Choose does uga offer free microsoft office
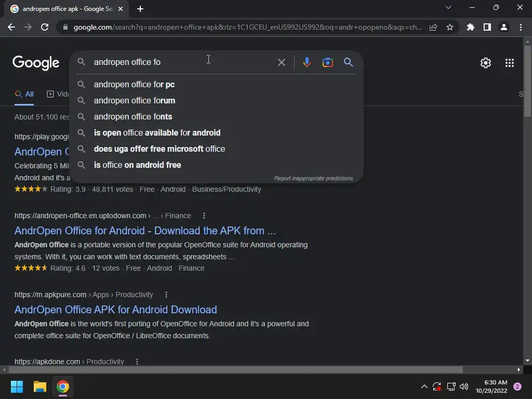This screenshot has height=399, width=532. 217,149
